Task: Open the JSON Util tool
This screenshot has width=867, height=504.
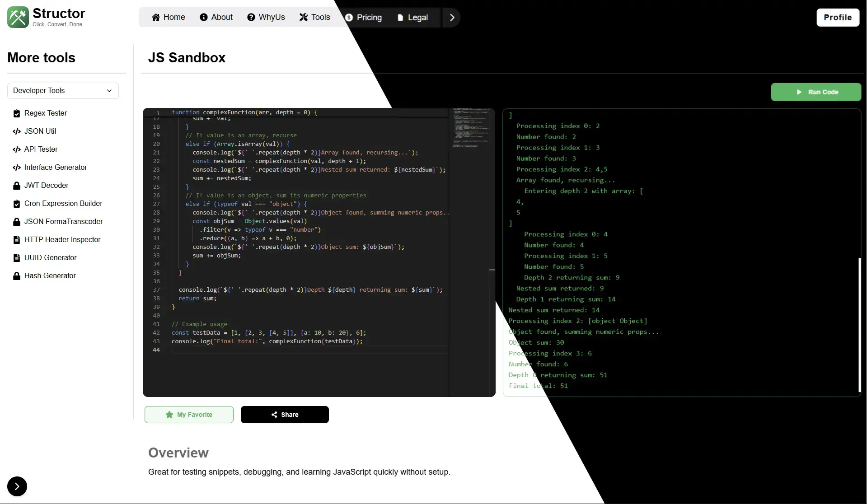Action: pos(40,131)
